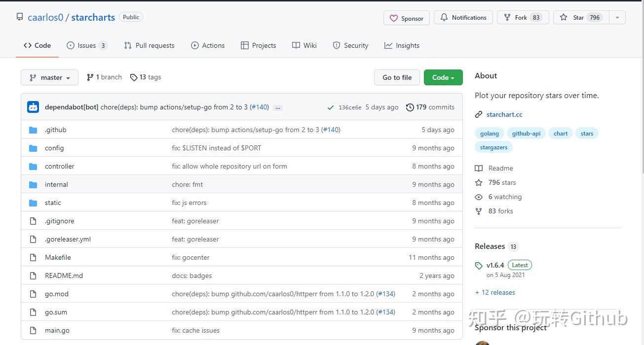Click the green commit status checkmark
The image size is (644, 345).
330,107
